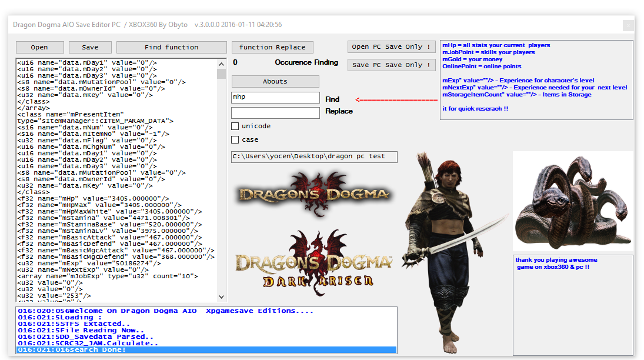The height and width of the screenshot is (360, 644).
Task: Select the 'Search Done!' log entry
Action: [206, 350]
